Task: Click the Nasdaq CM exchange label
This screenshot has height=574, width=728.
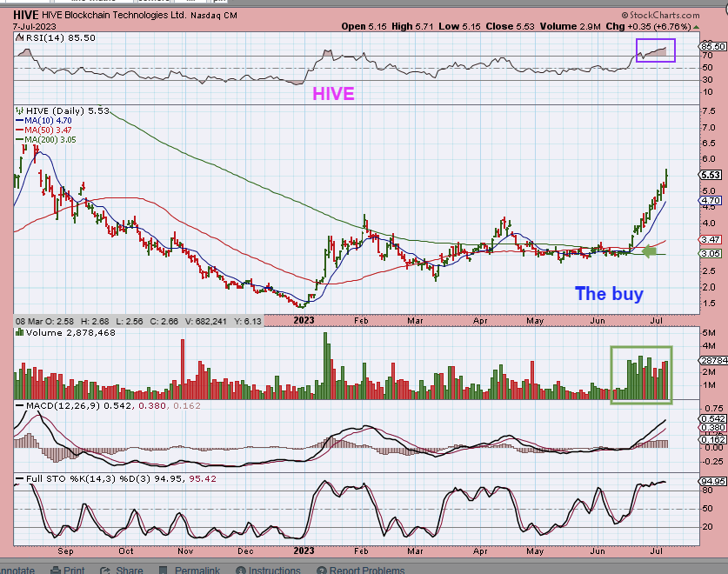Action: click(x=214, y=16)
